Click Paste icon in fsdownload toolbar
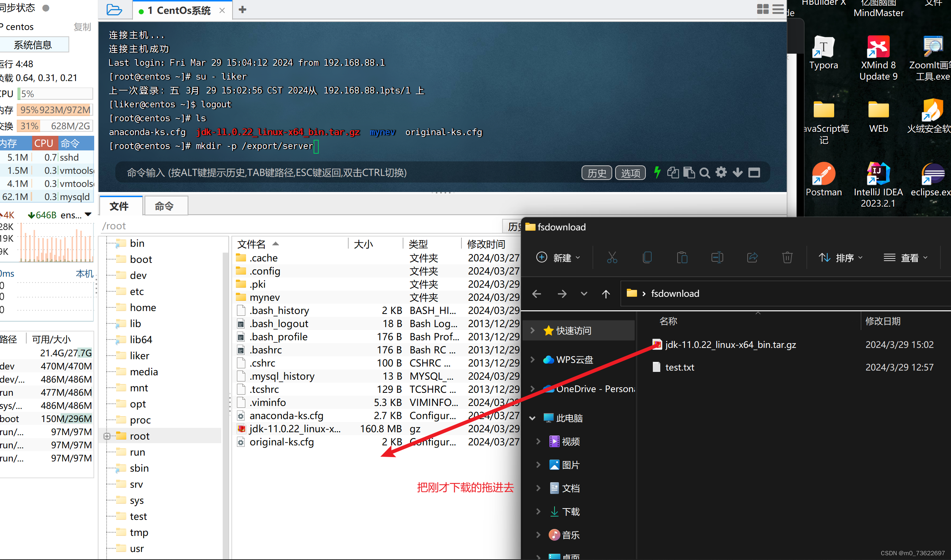This screenshot has height=560, width=951. [682, 258]
